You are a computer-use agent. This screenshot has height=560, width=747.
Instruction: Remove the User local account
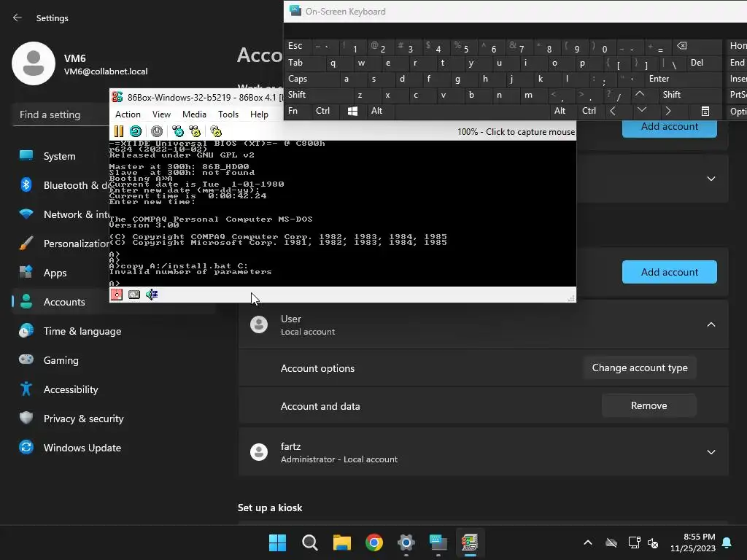click(649, 405)
